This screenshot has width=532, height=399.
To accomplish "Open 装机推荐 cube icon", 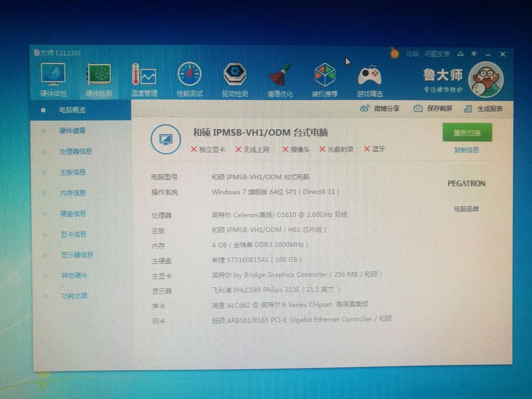I will [x=325, y=80].
